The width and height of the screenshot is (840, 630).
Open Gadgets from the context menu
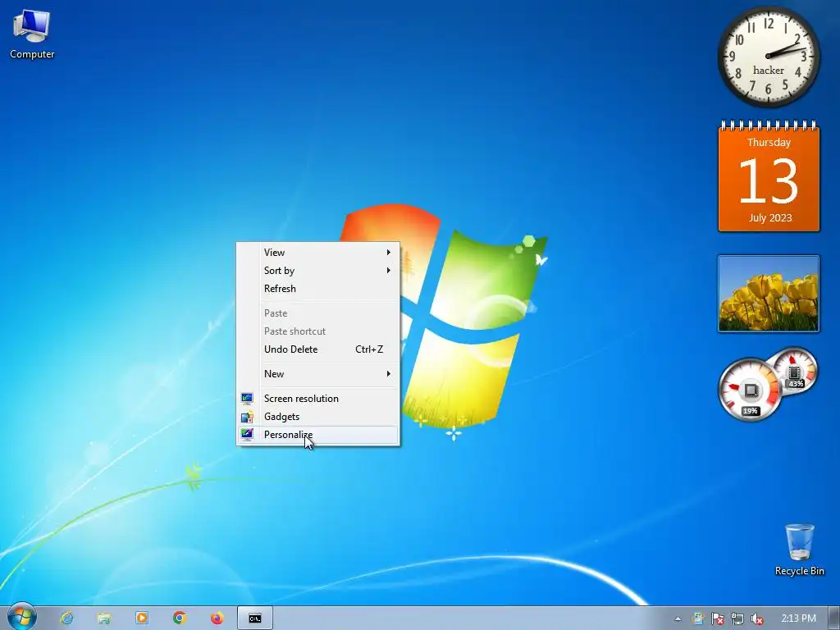[x=318, y=417]
